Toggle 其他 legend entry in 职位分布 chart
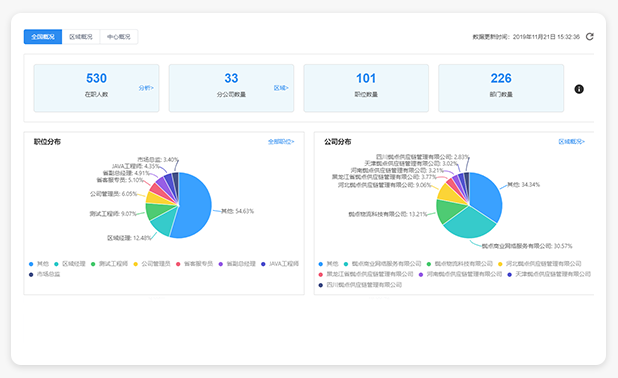 click(x=39, y=264)
